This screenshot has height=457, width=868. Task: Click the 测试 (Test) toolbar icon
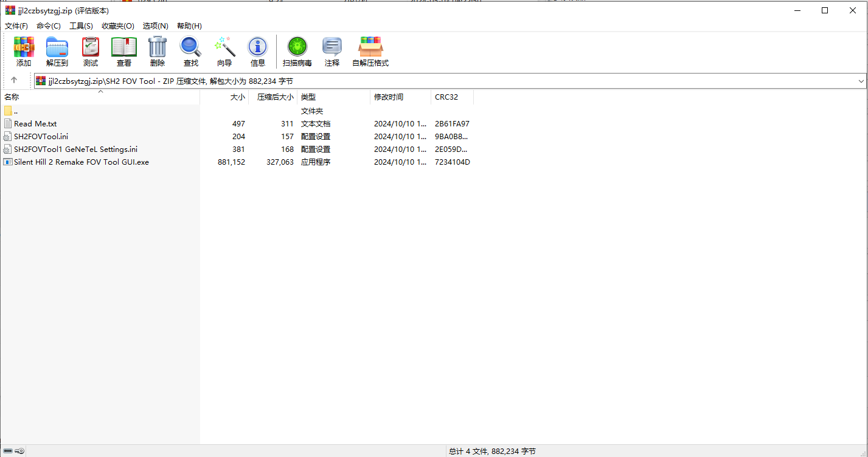pyautogui.click(x=91, y=47)
